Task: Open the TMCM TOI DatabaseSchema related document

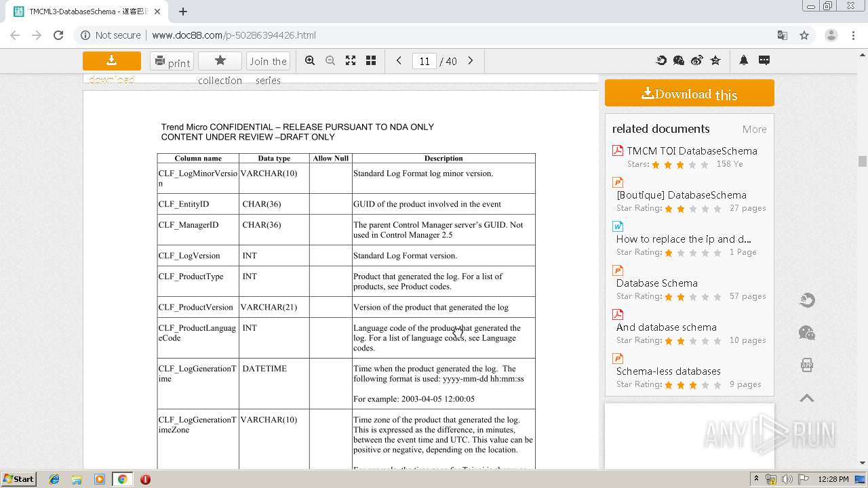Action: click(692, 151)
